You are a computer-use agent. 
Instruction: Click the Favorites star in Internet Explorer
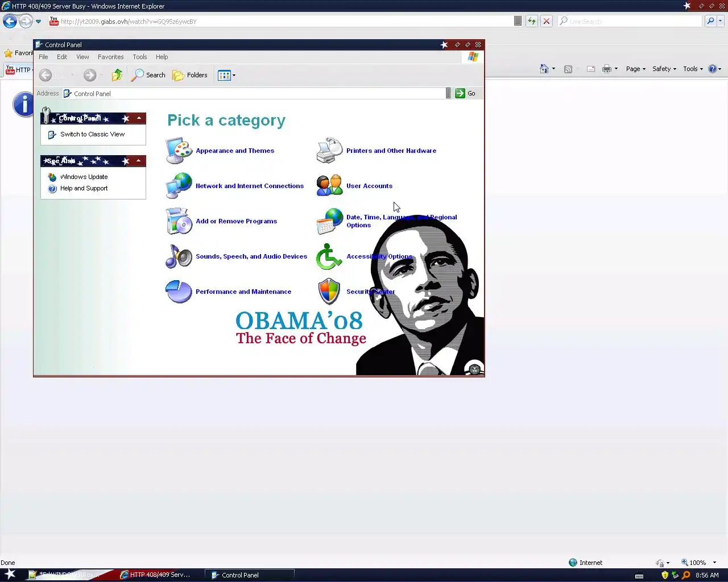pyautogui.click(x=9, y=53)
